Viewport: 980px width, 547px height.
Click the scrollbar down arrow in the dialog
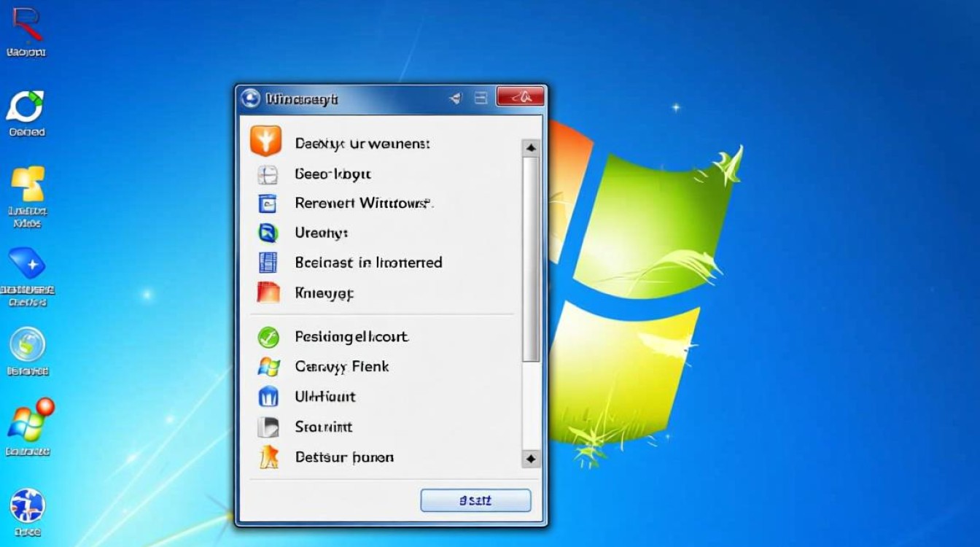(x=531, y=459)
